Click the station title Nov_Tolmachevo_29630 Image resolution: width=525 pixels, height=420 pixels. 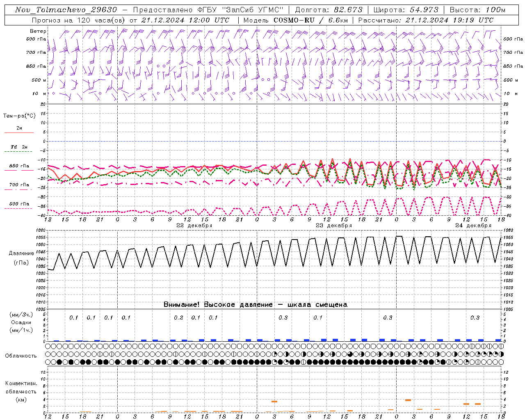(x=66, y=10)
